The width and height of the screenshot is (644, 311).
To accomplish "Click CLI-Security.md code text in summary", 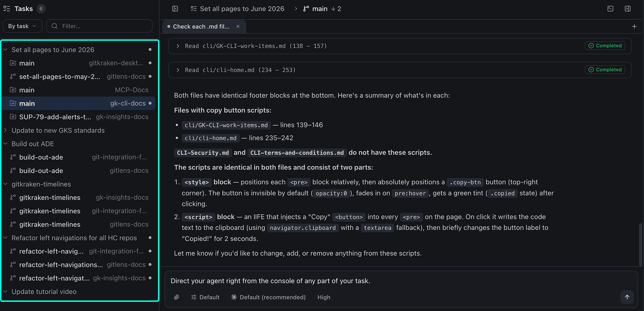I will (203, 153).
